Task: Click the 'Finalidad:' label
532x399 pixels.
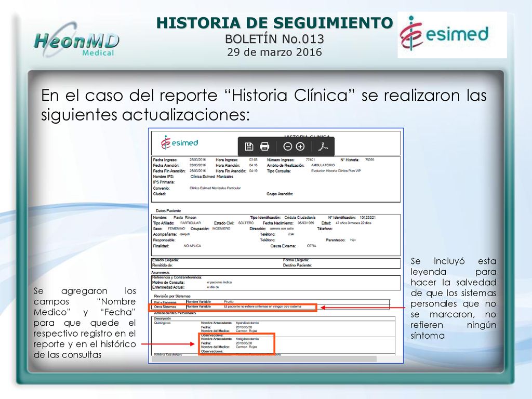Action: pos(161,246)
